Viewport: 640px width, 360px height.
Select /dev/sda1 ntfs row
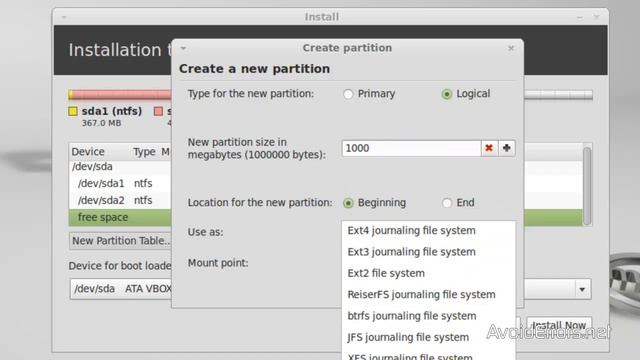[x=120, y=184]
